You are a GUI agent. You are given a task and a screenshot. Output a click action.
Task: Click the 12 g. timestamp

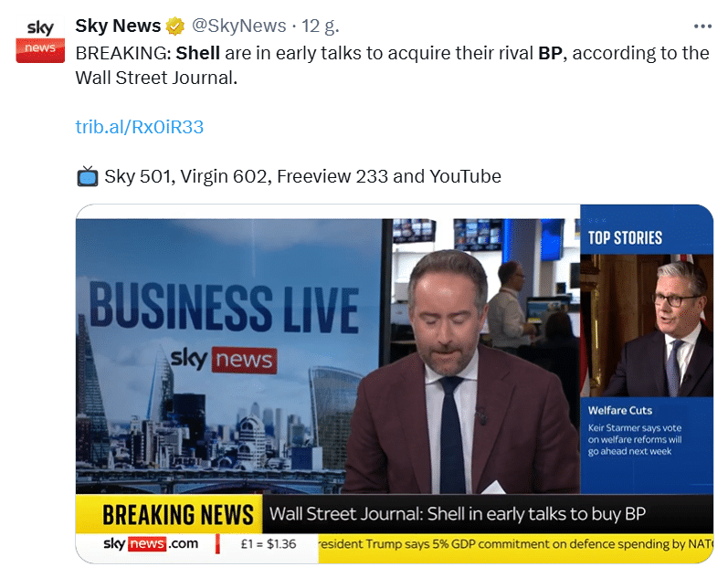click(x=321, y=26)
